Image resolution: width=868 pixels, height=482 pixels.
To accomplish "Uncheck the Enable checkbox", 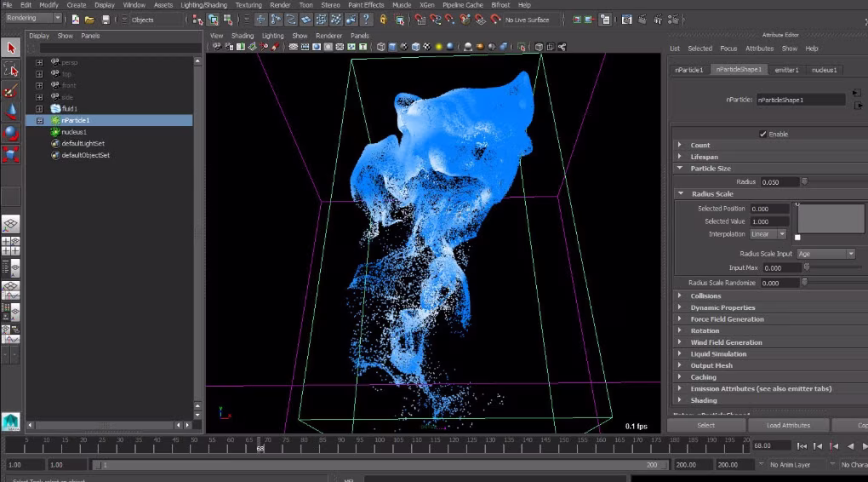I will [x=762, y=134].
